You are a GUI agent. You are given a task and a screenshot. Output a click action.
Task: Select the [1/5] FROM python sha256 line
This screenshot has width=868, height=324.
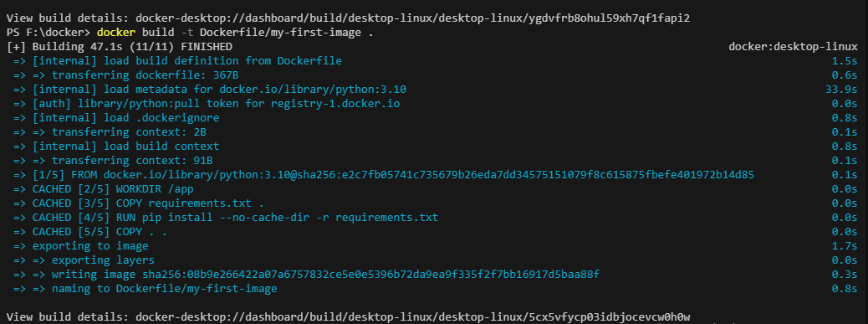click(384, 175)
